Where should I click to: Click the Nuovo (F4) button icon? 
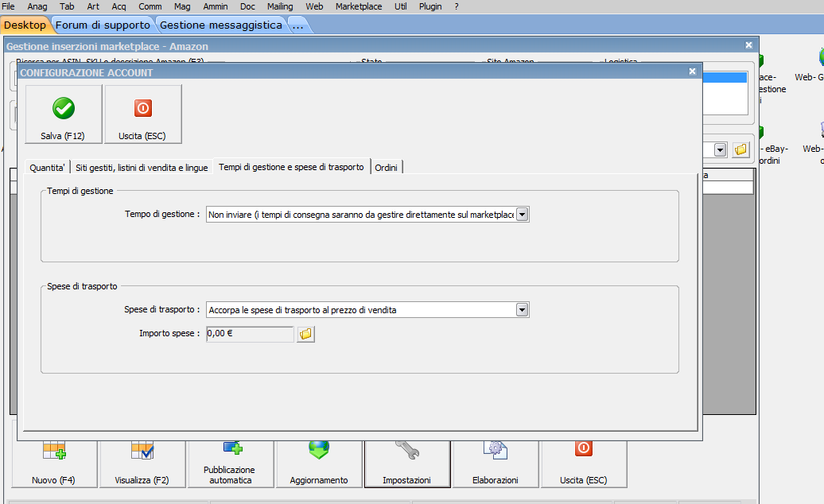tap(54, 451)
